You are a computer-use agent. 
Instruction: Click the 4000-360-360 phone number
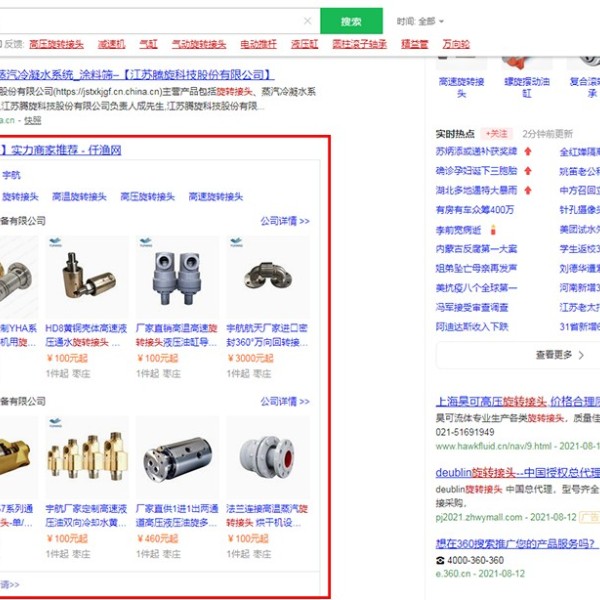pos(475,561)
